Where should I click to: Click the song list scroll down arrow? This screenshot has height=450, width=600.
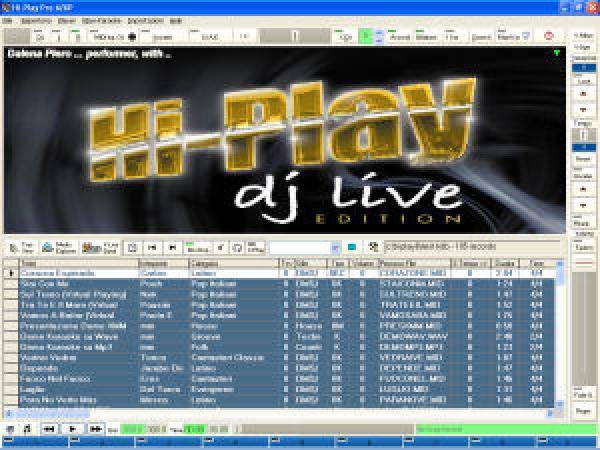pos(559,403)
